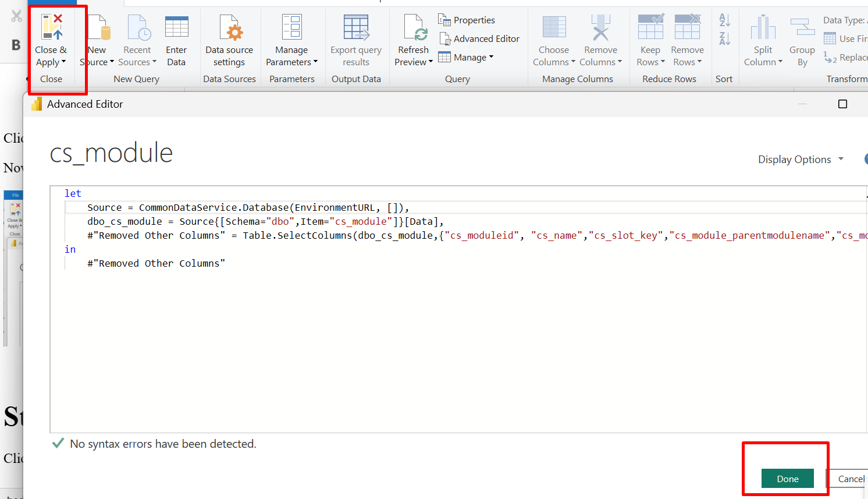Click the Refresh Preview icon
Screen dimensions: 868x499
414,28
